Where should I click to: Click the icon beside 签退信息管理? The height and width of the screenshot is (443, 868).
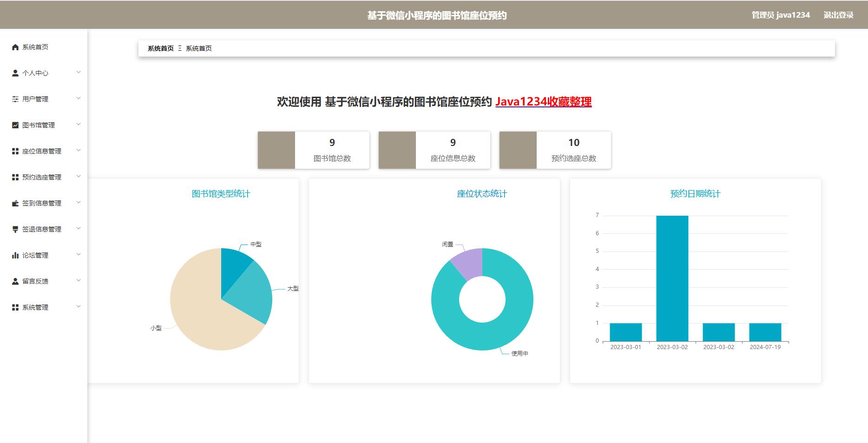(15, 229)
